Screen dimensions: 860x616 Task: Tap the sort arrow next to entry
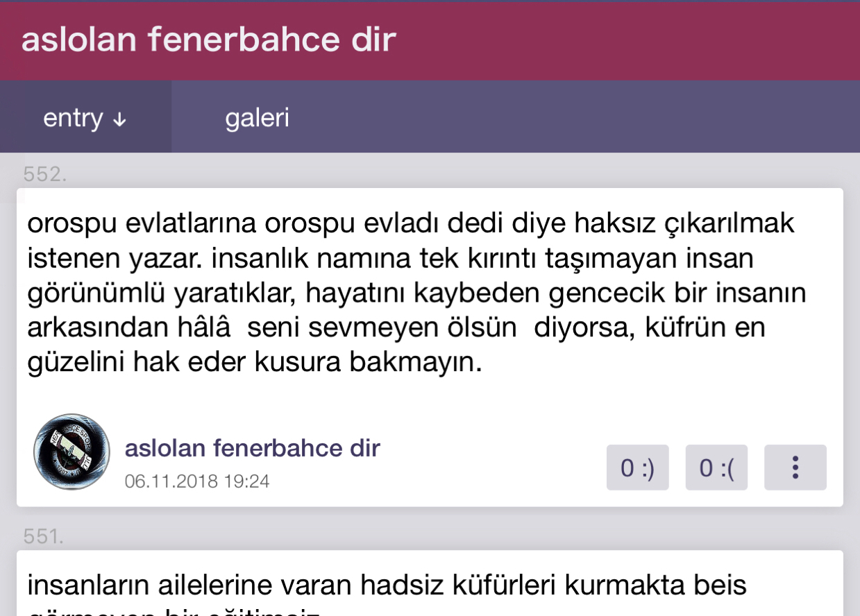(119, 119)
